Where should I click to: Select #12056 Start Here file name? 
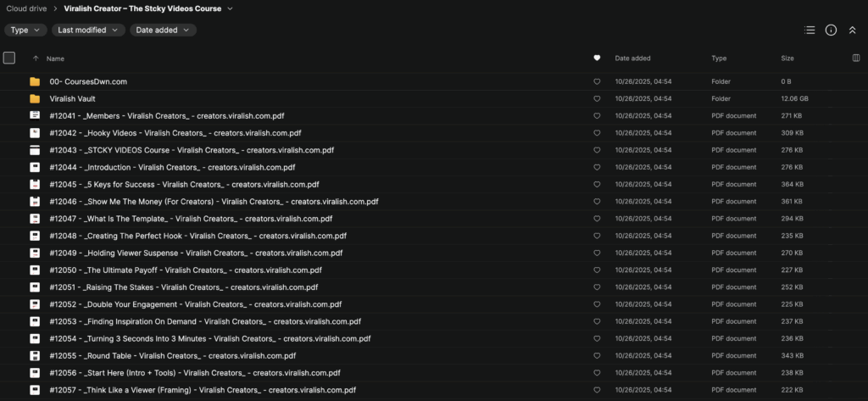point(195,373)
